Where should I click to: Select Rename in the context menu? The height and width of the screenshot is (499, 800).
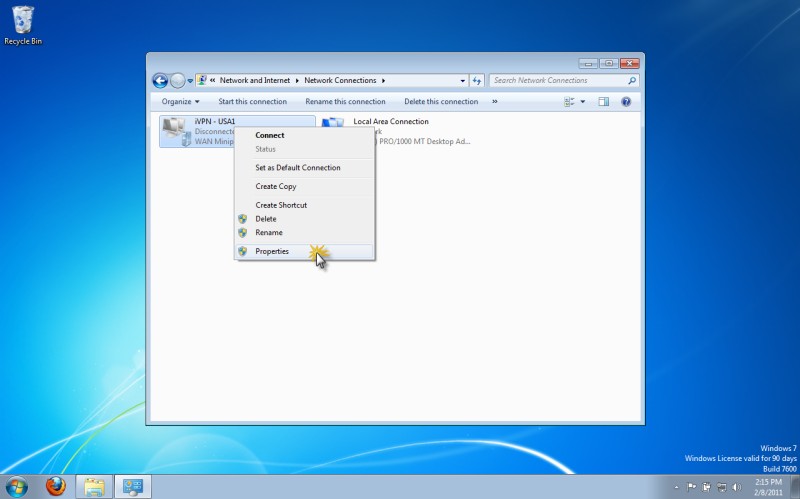click(305, 233)
